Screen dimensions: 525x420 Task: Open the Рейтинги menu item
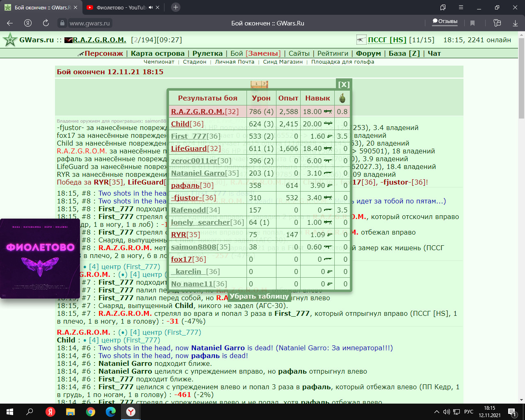333,53
